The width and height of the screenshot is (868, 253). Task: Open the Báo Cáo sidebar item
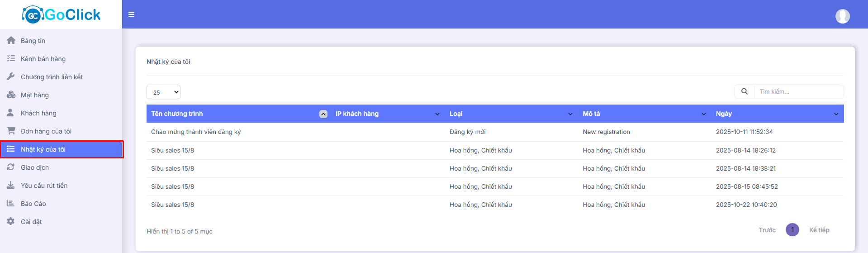tap(33, 204)
